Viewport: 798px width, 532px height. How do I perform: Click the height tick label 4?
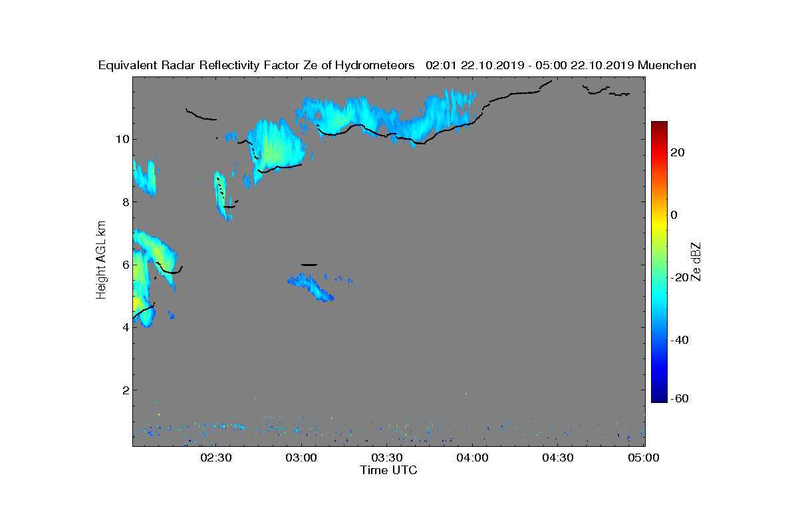pos(125,327)
